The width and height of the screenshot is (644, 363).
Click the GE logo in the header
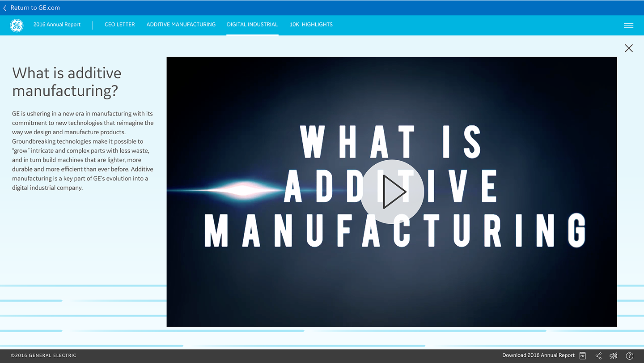click(17, 26)
